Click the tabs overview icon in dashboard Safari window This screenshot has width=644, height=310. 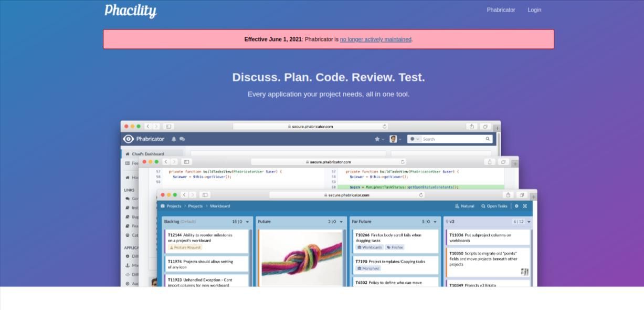click(485, 127)
